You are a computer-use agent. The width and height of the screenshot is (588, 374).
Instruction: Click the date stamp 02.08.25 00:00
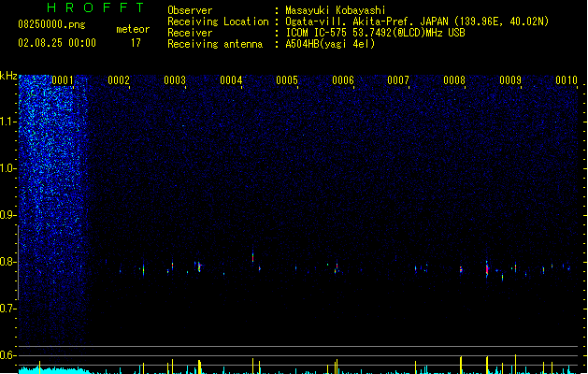point(57,43)
